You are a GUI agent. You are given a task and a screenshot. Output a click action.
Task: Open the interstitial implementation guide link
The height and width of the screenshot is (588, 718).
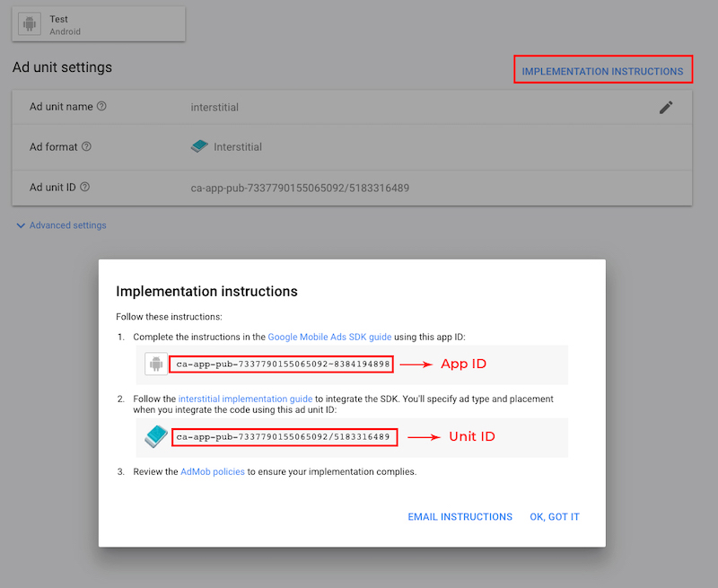click(x=245, y=399)
